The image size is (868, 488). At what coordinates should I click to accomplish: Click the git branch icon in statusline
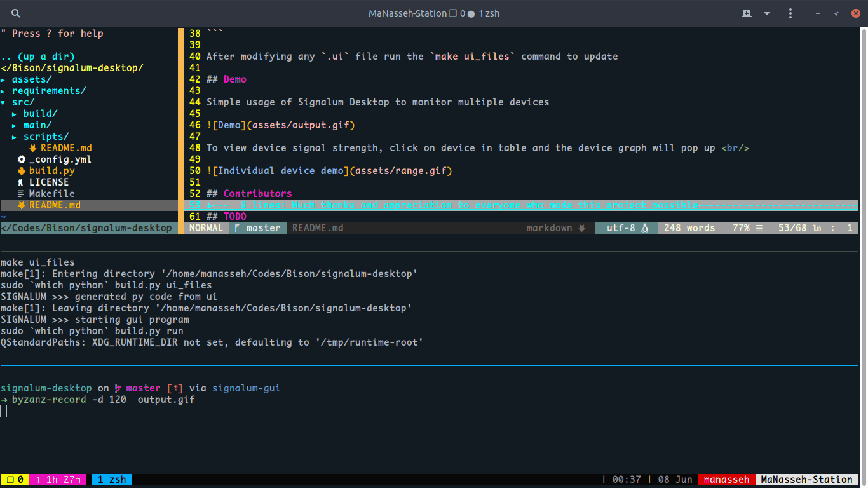tap(238, 228)
